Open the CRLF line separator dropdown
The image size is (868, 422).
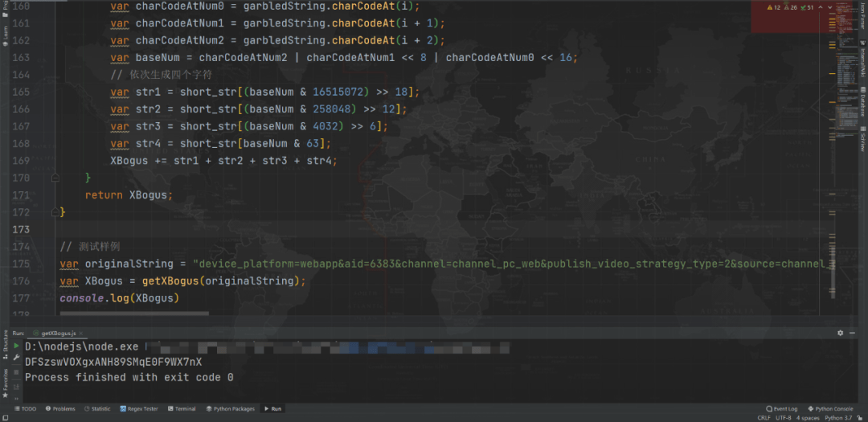(x=764, y=418)
